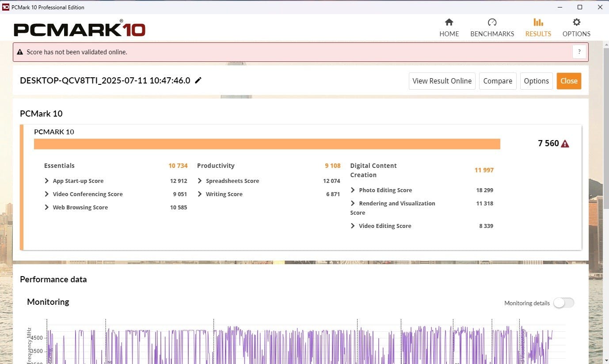609x364 pixels.
Task: Click the Digital Content Creation heading
Action: (x=373, y=170)
